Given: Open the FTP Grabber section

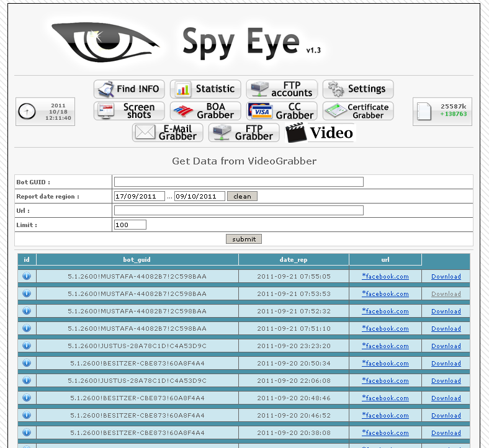Looking at the screenshot, I should (244, 133).
